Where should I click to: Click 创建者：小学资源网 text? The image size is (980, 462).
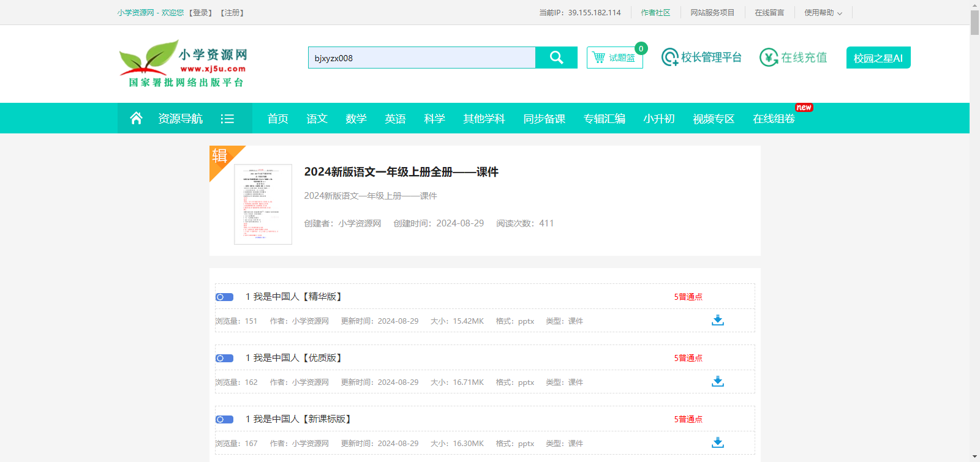pos(342,223)
